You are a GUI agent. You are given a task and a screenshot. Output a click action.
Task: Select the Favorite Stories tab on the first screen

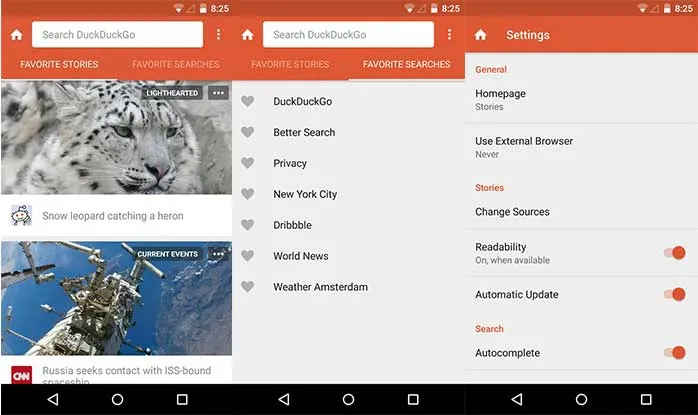point(59,64)
